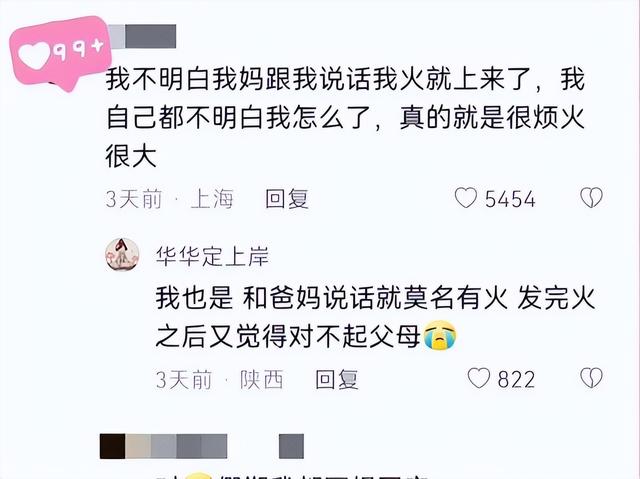Tap the pink 99+ likes badge

[60, 53]
